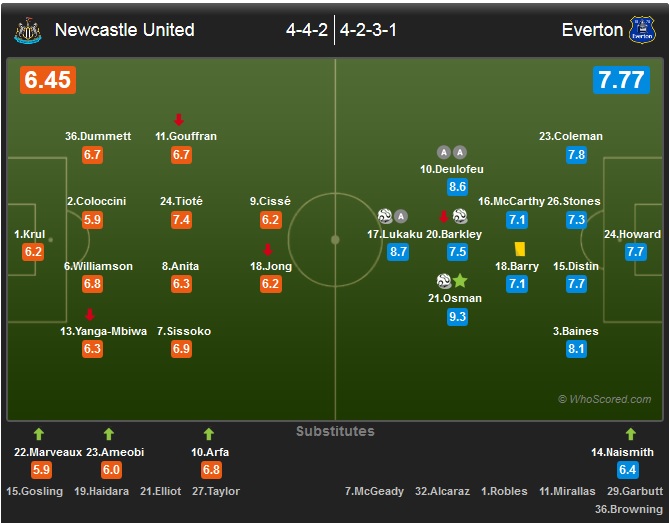
Task: Select player 10.Deulofeu name
Action: (x=451, y=169)
